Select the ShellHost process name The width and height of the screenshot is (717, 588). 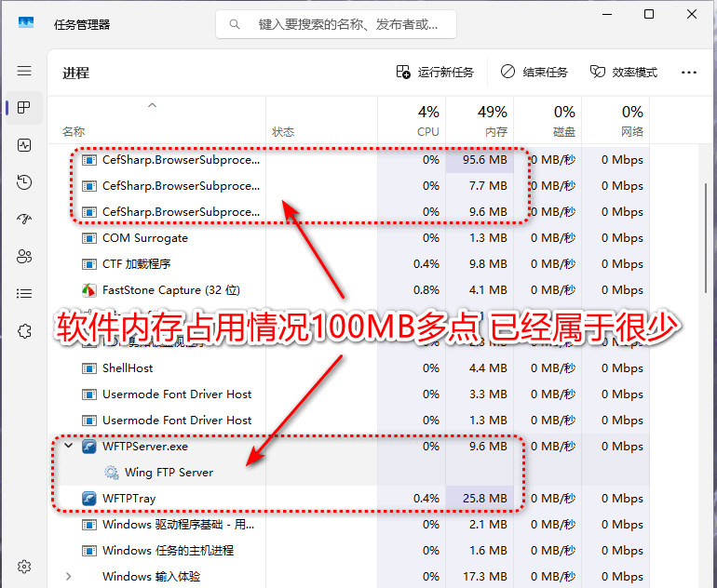pos(128,368)
